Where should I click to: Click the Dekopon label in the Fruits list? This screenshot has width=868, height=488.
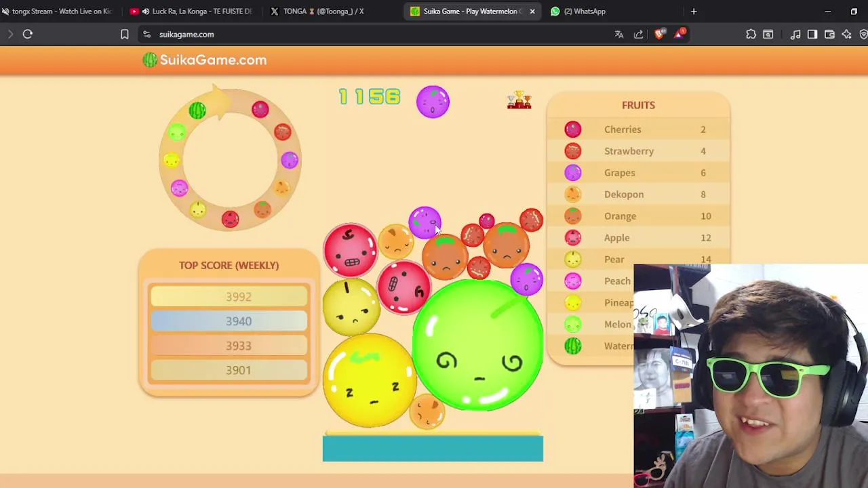tap(624, 195)
